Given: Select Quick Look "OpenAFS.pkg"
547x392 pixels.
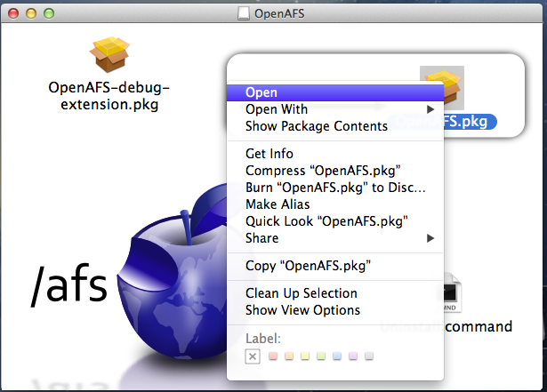Looking at the screenshot, I should click(x=335, y=221).
